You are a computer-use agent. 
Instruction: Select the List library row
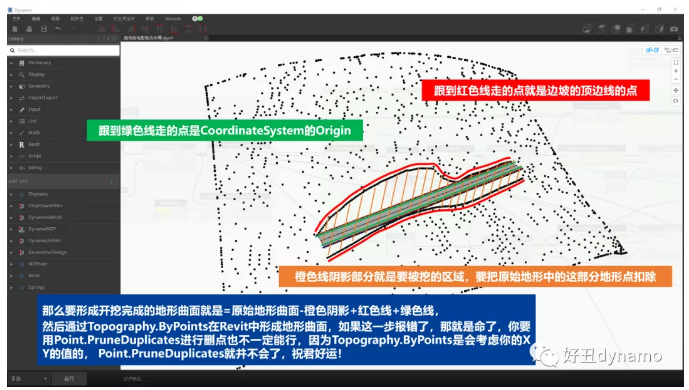(x=63, y=121)
